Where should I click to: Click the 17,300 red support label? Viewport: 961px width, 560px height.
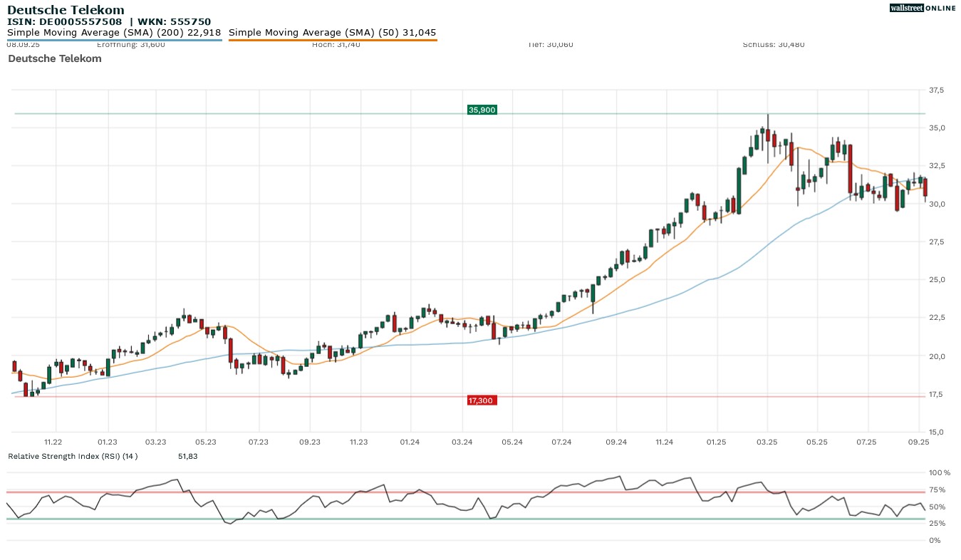point(482,400)
